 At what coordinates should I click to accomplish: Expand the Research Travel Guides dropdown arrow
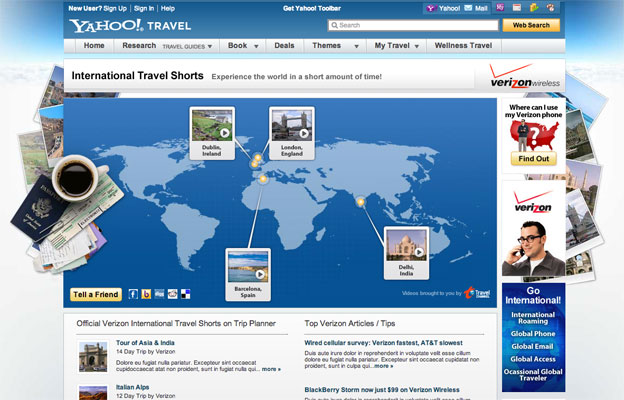point(210,47)
